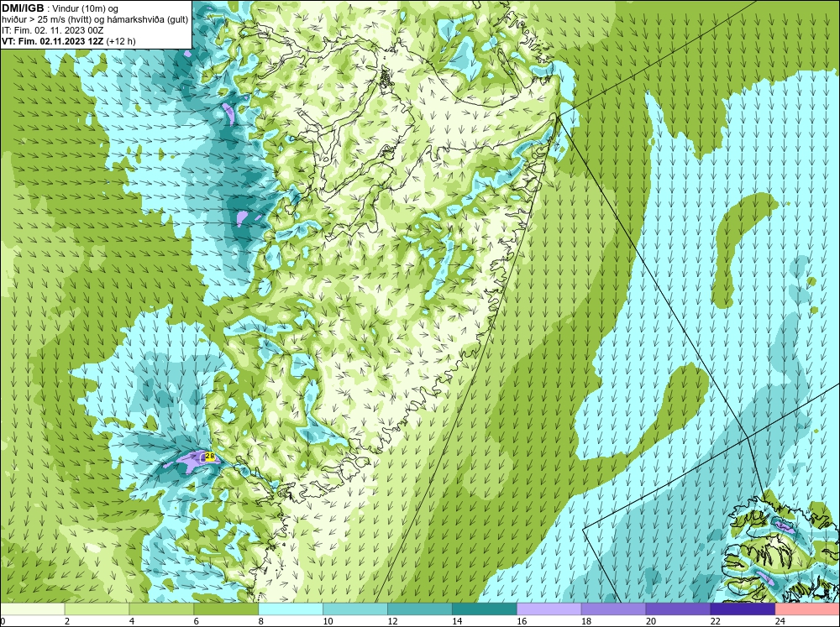Pick the palest 0–2 m/s color swatch

[x=33, y=609]
